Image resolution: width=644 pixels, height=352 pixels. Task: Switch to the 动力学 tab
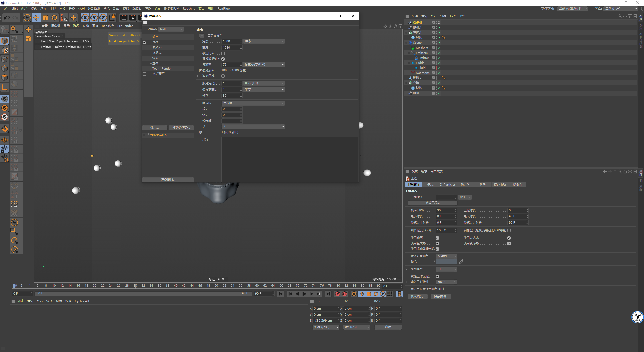pyautogui.click(x=465, y=185)
